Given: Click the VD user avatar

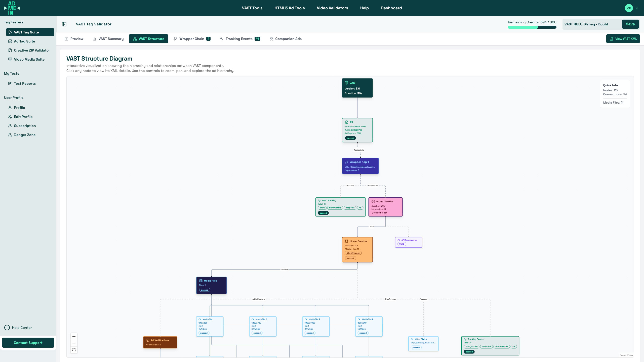Looking at the screenshot, I should pyautogui.click(x=629, y=8).
